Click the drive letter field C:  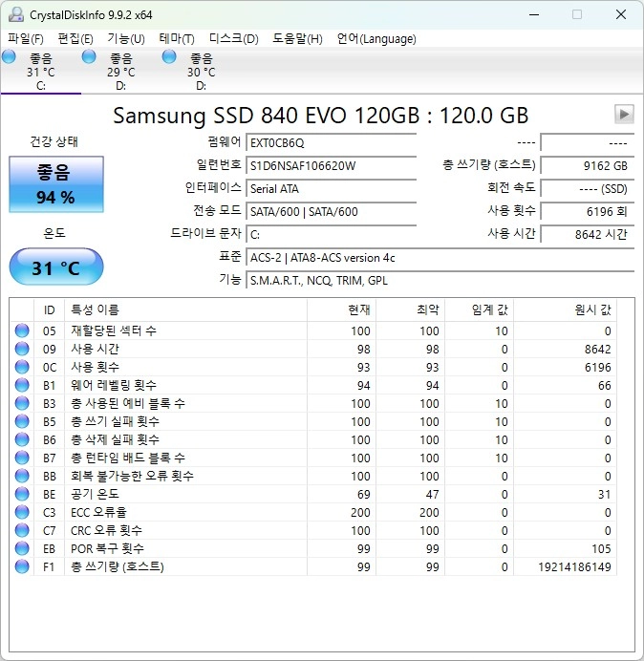(331, 234)
